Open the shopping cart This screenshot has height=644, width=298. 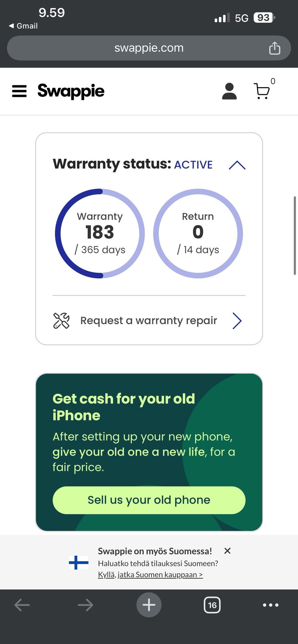262,91
